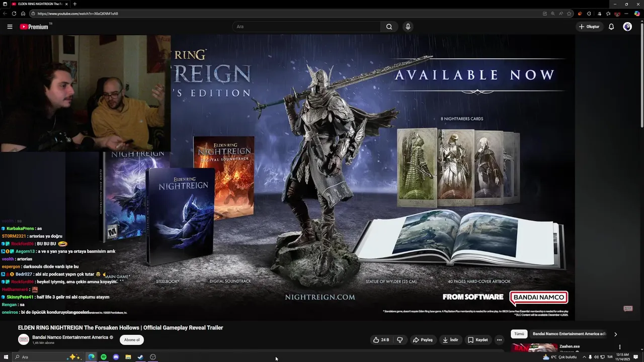This screenshot has height=362, width=644.
Task: Share the video via Paylaş
Action: 423,340
